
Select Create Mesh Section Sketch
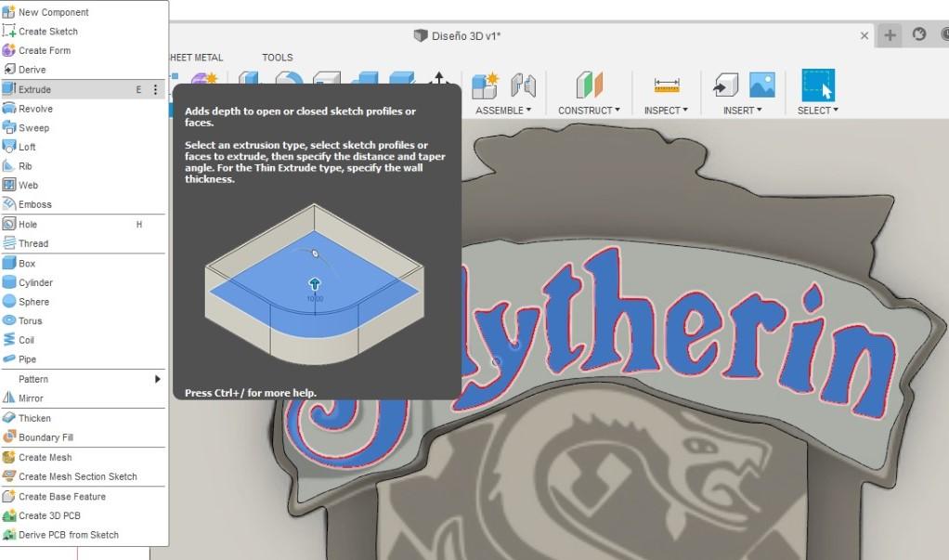(x=84, y=476)
